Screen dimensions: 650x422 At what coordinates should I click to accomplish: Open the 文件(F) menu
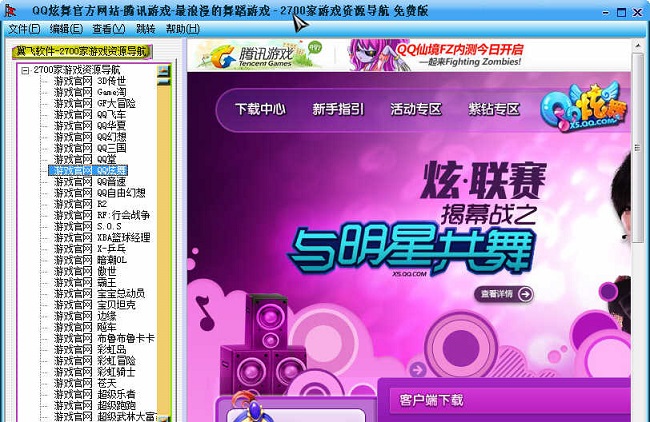pyautogui.click(x=24, y=29)
